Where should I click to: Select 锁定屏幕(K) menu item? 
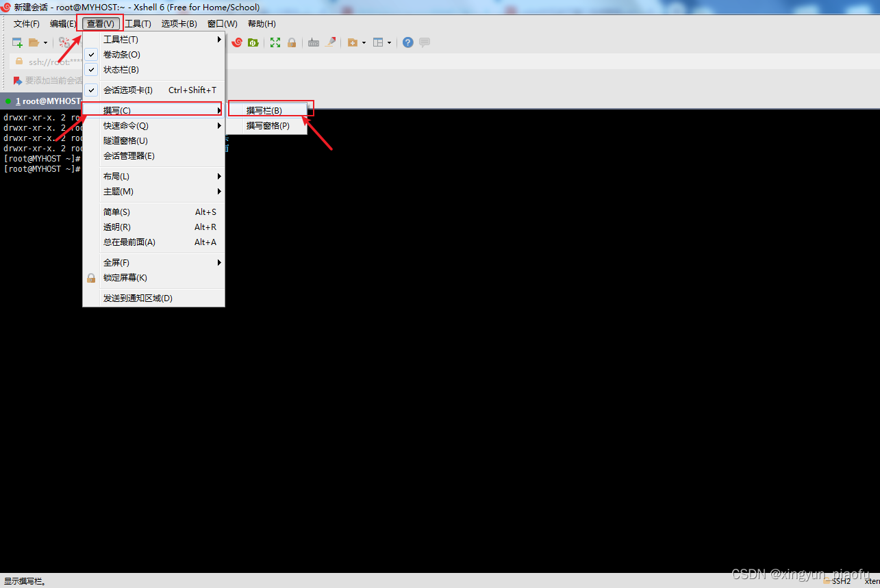point(153,278)
